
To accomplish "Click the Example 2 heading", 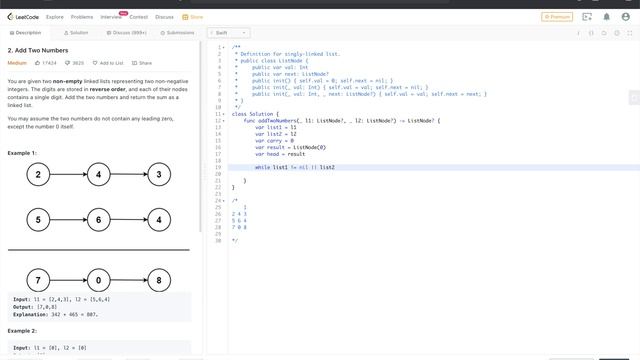I will [22, 331].
